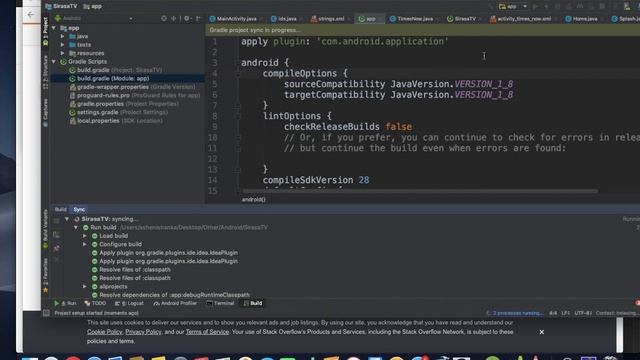Screen dimensions: 640x360
Task: Click the Run app play icon in toolbar
Action: (535, 7)
